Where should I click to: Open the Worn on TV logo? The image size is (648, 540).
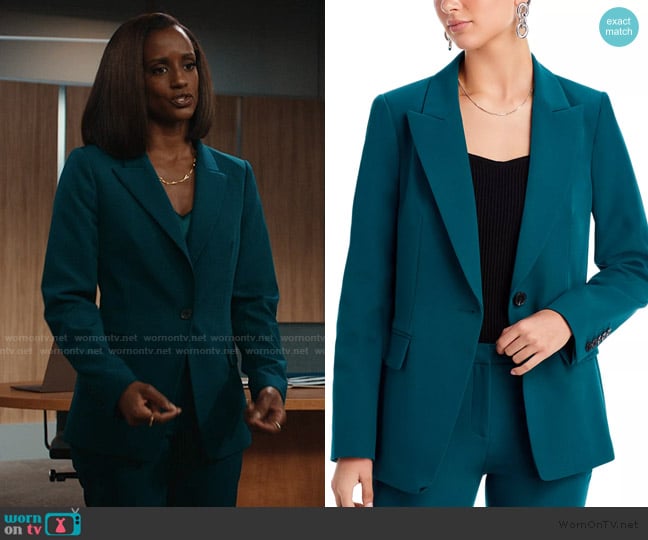click(x=43, y=523)
